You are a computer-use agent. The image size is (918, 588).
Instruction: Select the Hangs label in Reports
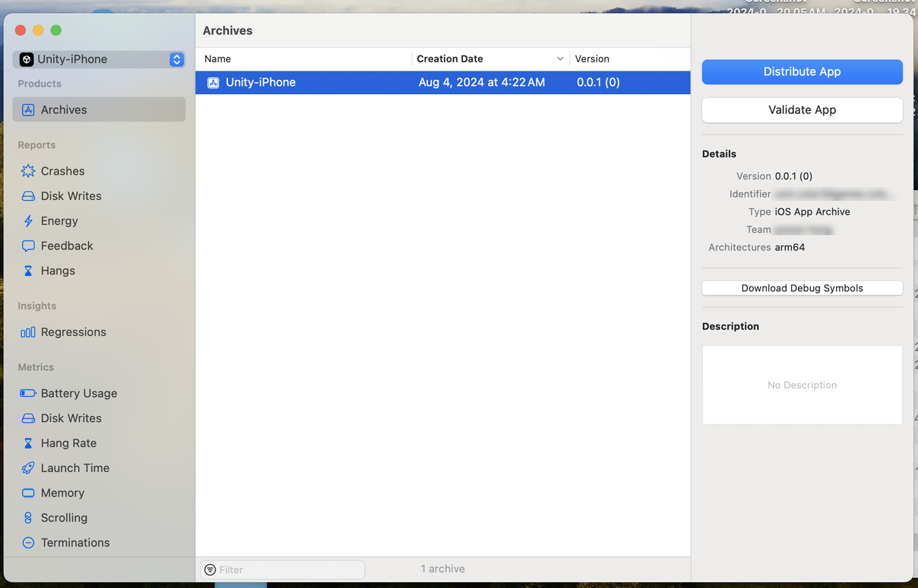click(x=58, y=271)
